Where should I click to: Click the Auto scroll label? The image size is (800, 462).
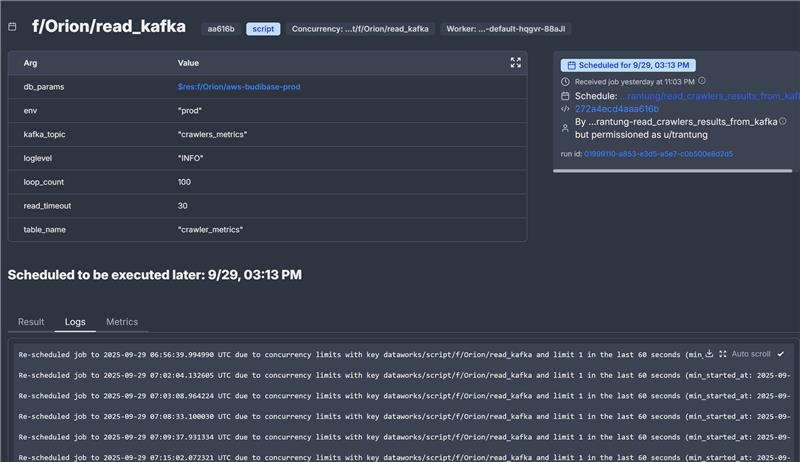751,354
